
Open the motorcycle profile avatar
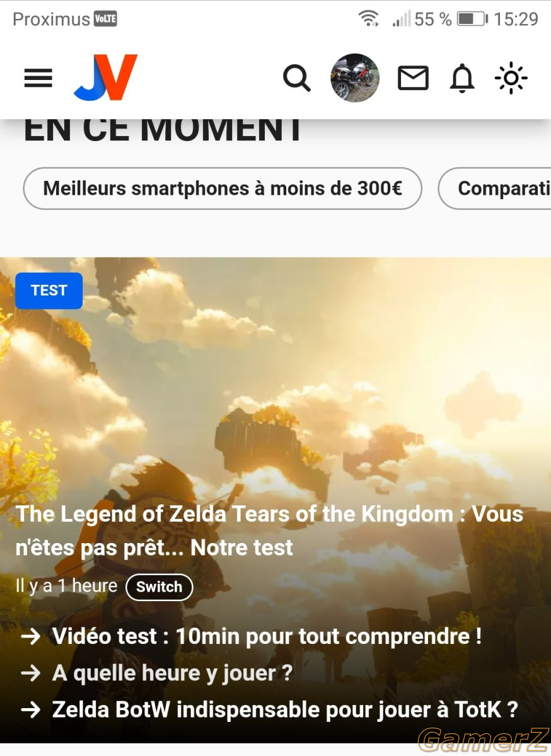pos(355,77)
